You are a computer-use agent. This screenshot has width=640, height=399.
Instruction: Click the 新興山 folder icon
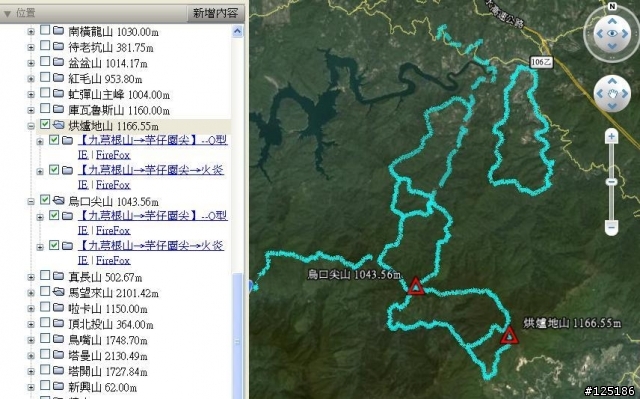pos(59,386)
